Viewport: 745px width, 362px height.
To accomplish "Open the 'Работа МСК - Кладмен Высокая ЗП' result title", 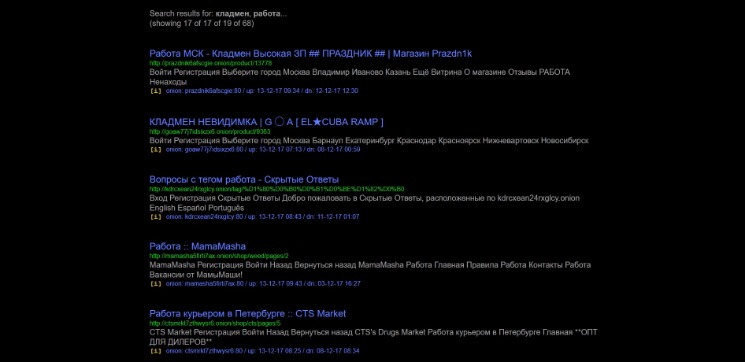I will pyautogui.click(x=310, y=54).
